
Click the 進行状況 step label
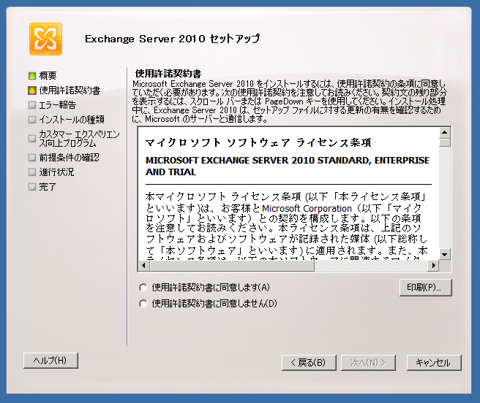[56, 172]
